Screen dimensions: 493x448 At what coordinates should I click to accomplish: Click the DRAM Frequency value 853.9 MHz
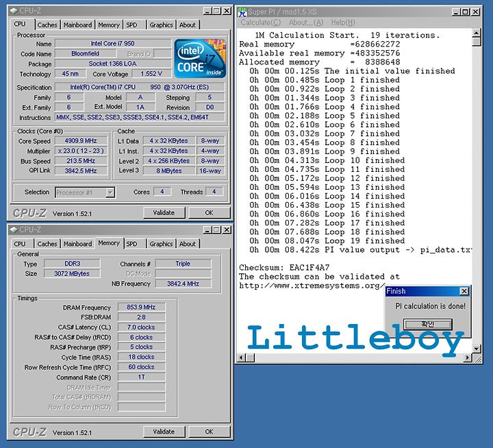[141, 307]
